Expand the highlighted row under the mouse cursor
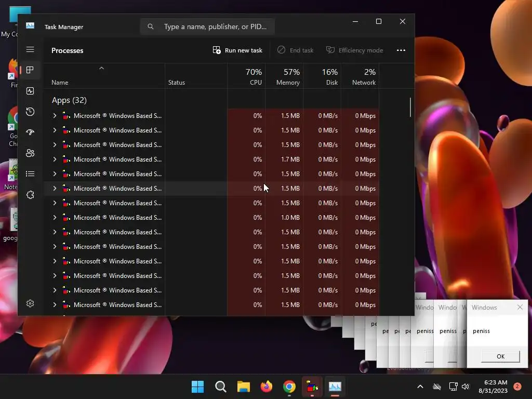 pyautogui.click(x=54, y=188)
